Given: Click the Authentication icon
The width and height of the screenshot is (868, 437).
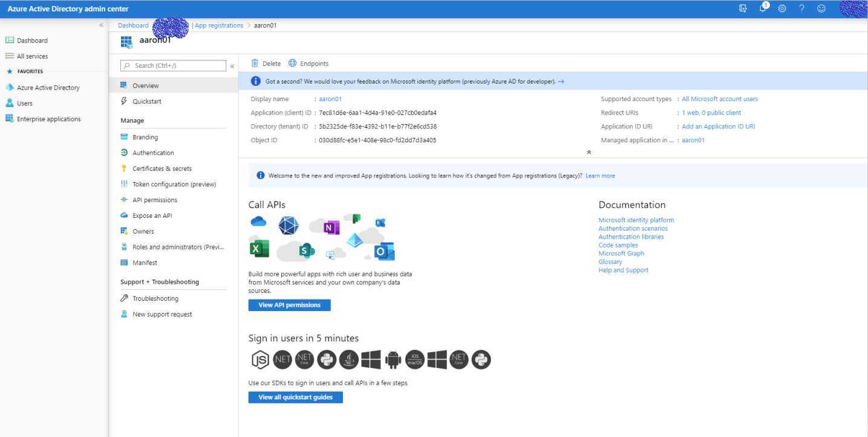Looking at the screenshot, I should coord(124,153).
